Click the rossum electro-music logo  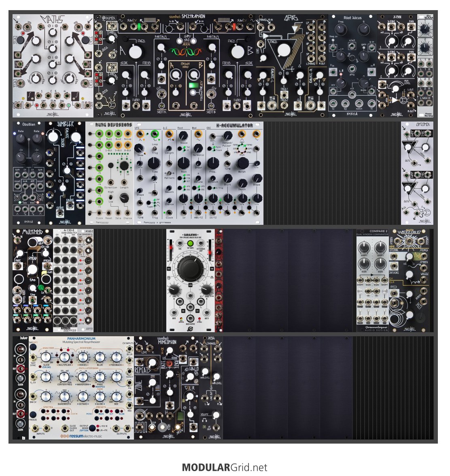pos(81,436)
